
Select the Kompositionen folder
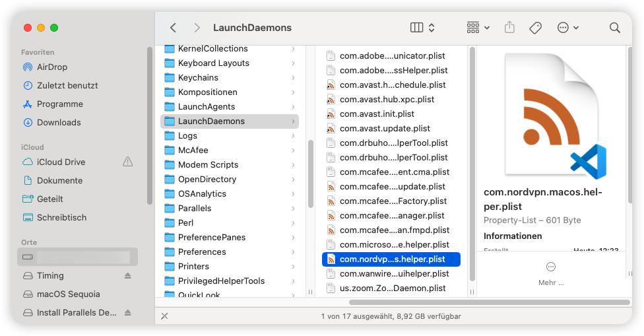207,92
